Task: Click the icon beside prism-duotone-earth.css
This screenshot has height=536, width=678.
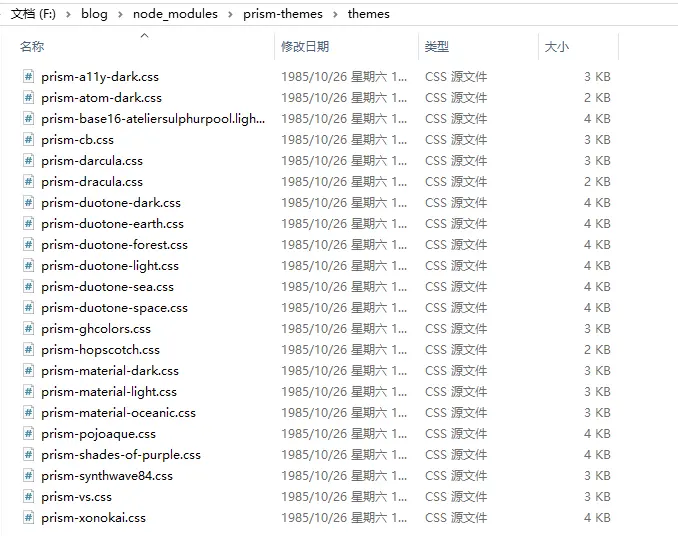Action: (x=28, y=223)
